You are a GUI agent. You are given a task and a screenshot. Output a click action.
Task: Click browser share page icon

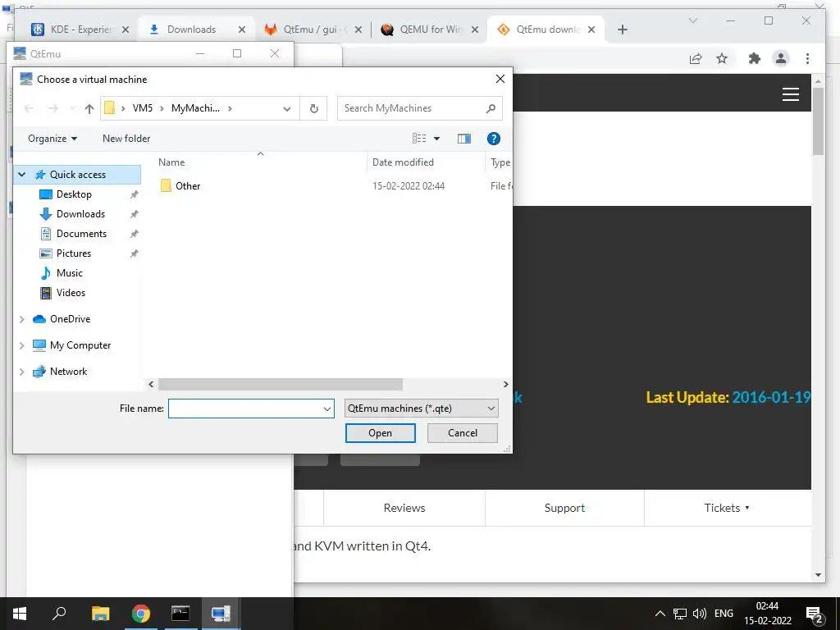696,58
